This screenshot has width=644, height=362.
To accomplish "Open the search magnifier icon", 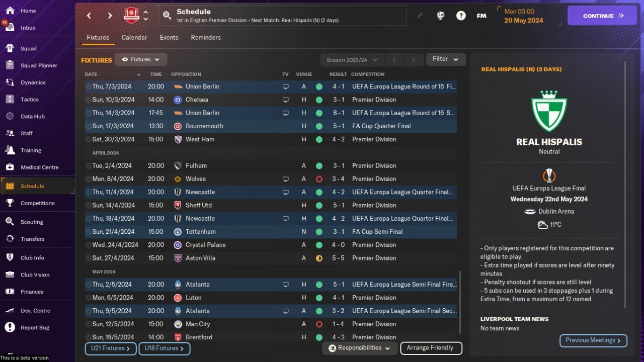I will 167,16.
